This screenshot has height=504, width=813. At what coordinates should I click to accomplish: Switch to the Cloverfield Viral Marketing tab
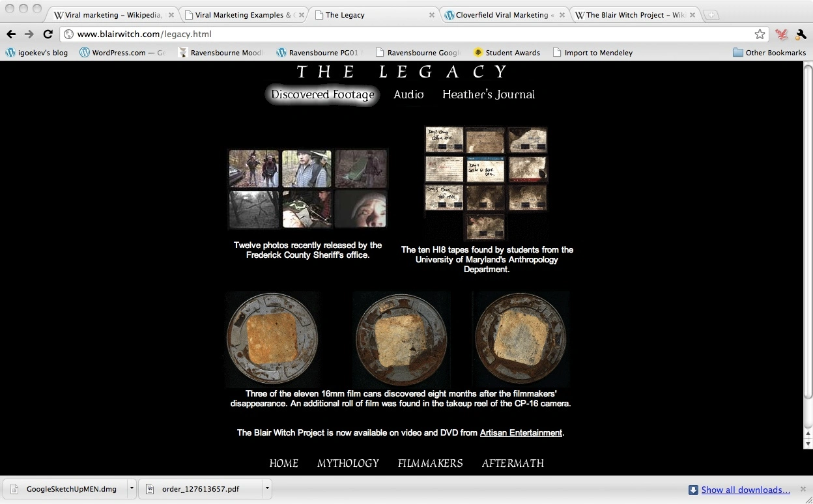click(x=504, y=15)
